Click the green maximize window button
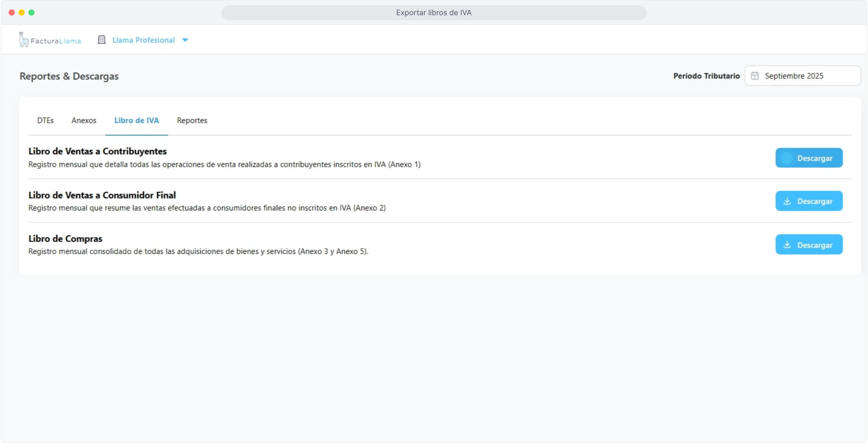The height and width of the screenshot is (443, 868). point(31,12)
